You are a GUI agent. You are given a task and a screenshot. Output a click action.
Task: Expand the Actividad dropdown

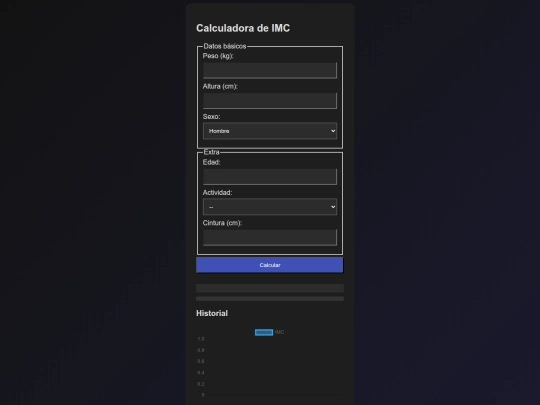click(x=270, y=207)
